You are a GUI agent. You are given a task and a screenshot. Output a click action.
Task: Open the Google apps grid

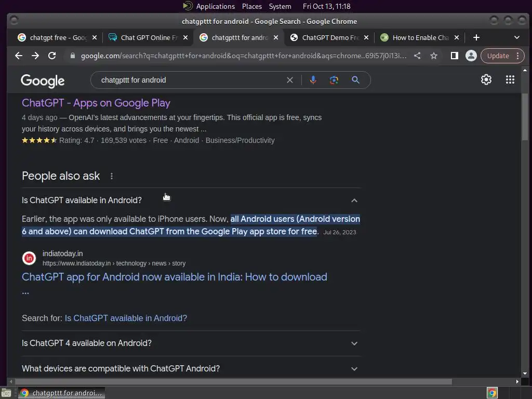click(510, 79)
